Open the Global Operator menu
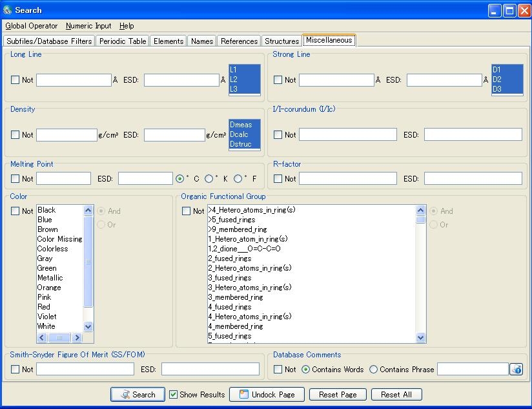Image resolution: width=532 pixels, height=409 pixels. tap(31, 26)
